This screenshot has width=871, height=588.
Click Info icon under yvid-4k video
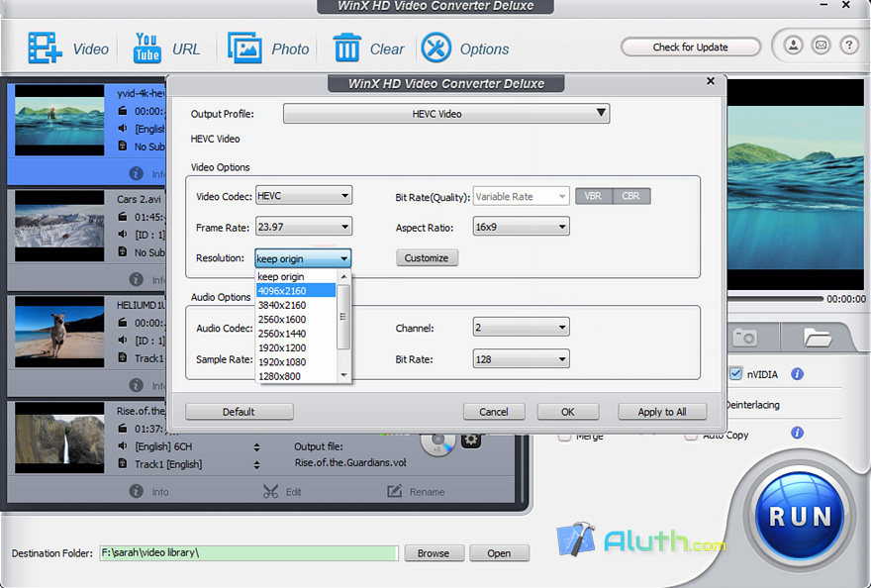click(137, 173)
